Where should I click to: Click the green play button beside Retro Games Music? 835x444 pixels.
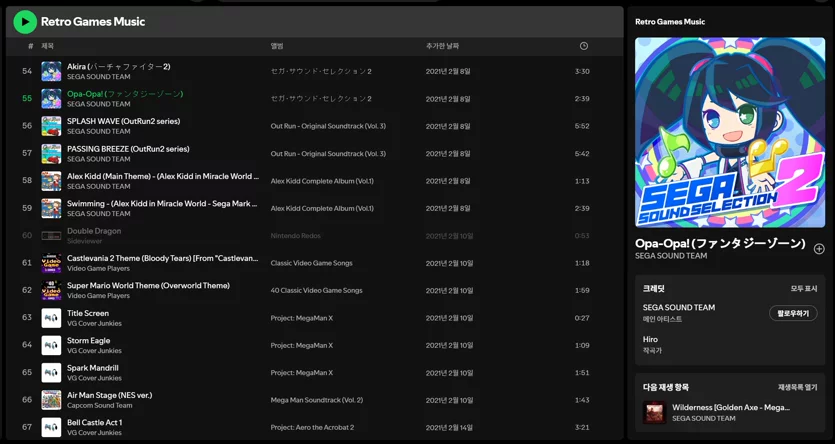tap(25, 22)
